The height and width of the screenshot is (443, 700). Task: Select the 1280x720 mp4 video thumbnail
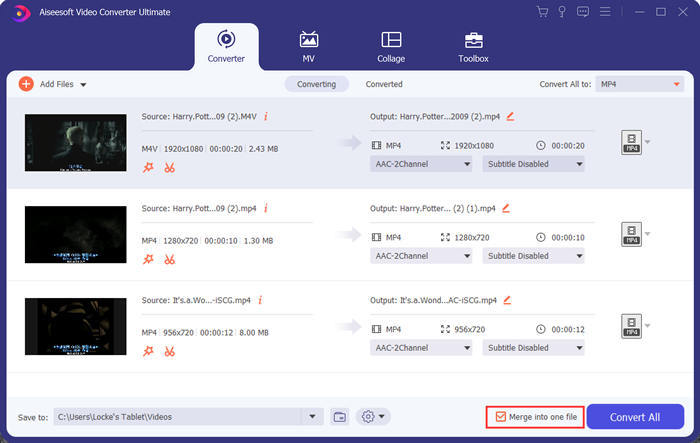[x=75, y=234]
